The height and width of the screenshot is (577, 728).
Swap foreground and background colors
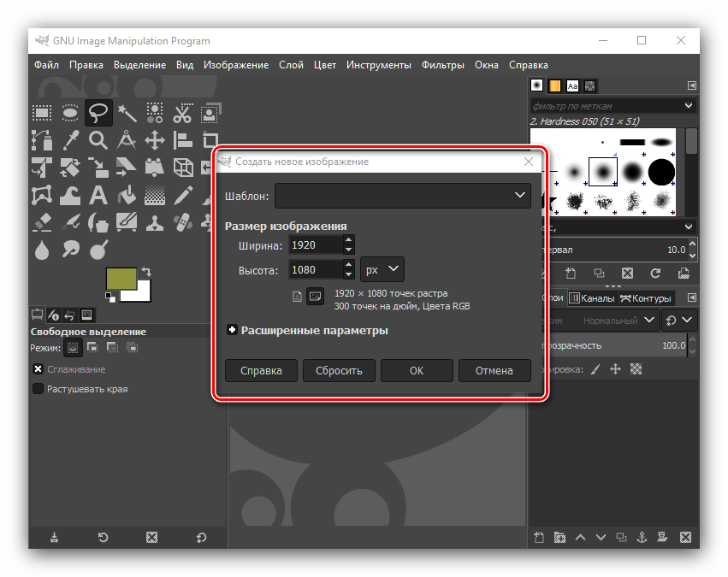point(146,272)
